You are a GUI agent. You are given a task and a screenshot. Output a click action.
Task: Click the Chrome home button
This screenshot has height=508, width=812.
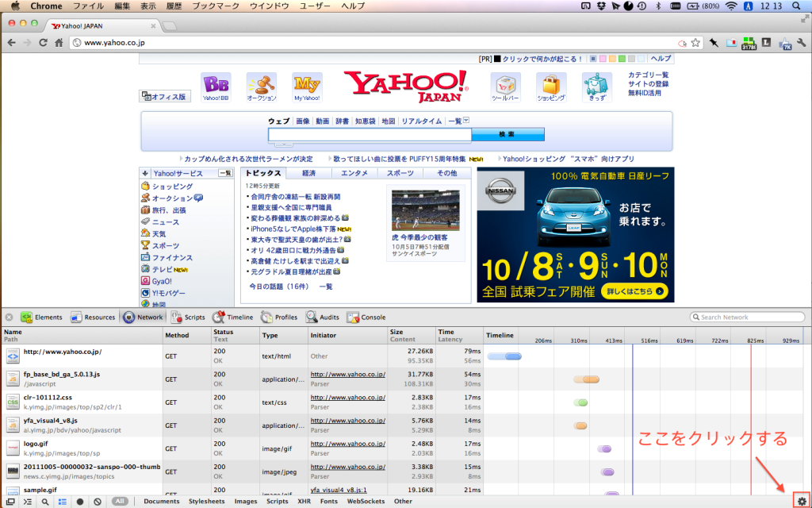click(x=59, y=43)
